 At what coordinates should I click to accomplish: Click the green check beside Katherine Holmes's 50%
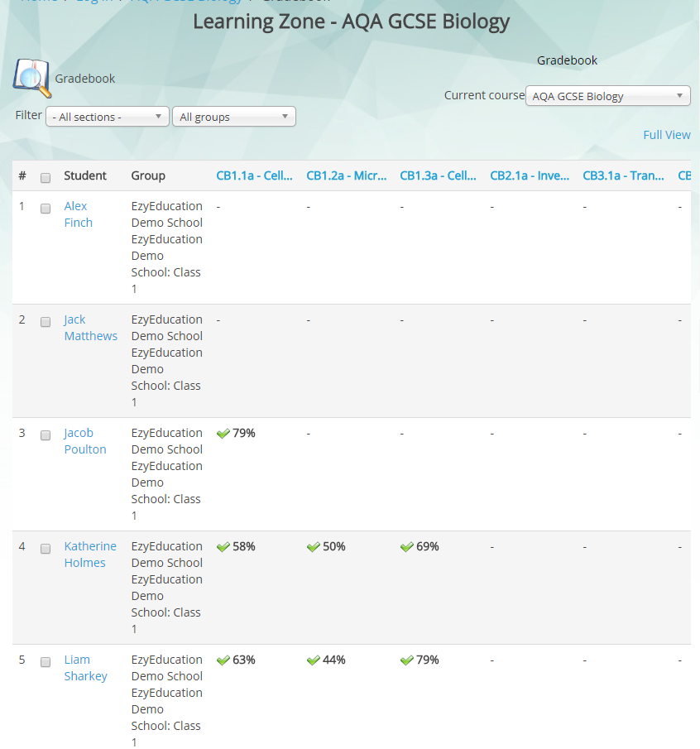point(314,546)
